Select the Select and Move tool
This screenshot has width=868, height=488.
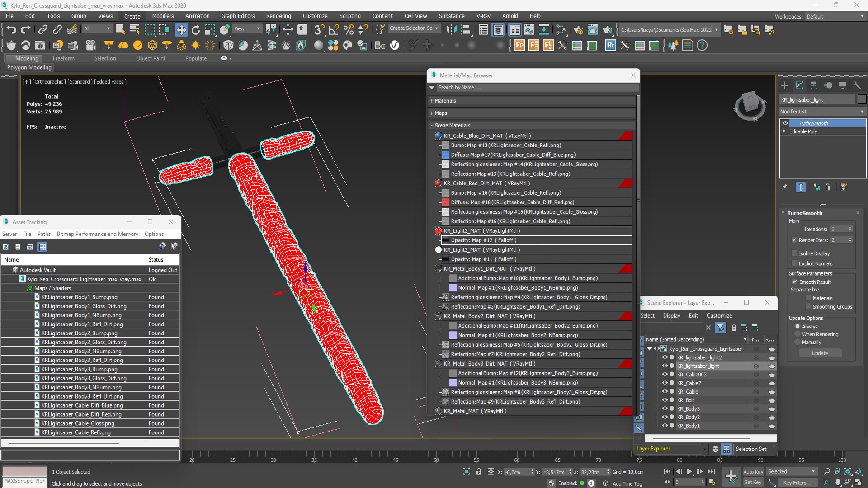181,30
